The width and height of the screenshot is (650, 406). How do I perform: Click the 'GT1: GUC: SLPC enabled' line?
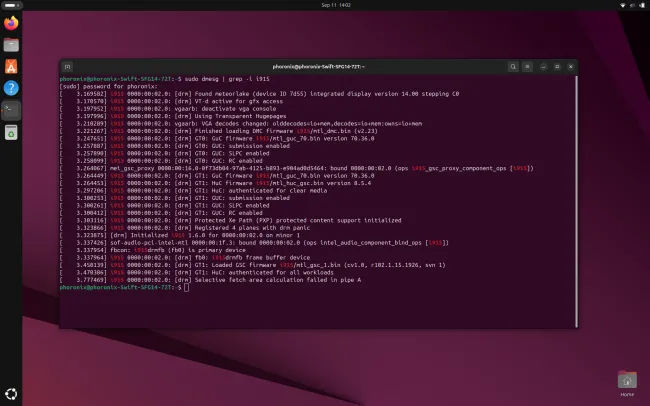pos(165,206)
